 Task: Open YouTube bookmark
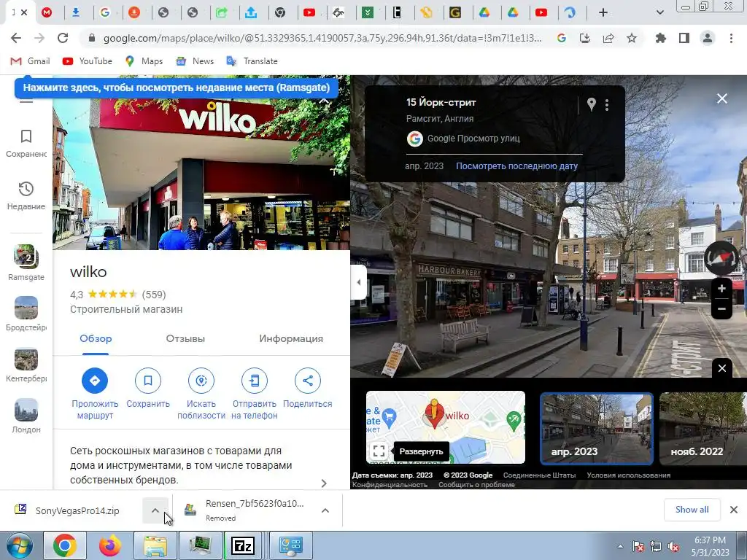(88, 61)
